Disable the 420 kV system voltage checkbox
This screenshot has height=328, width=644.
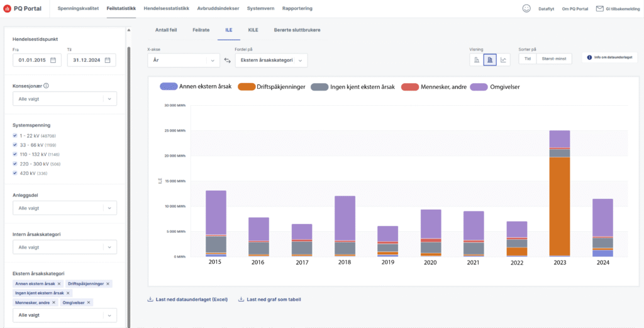click(x=15, y=173)
